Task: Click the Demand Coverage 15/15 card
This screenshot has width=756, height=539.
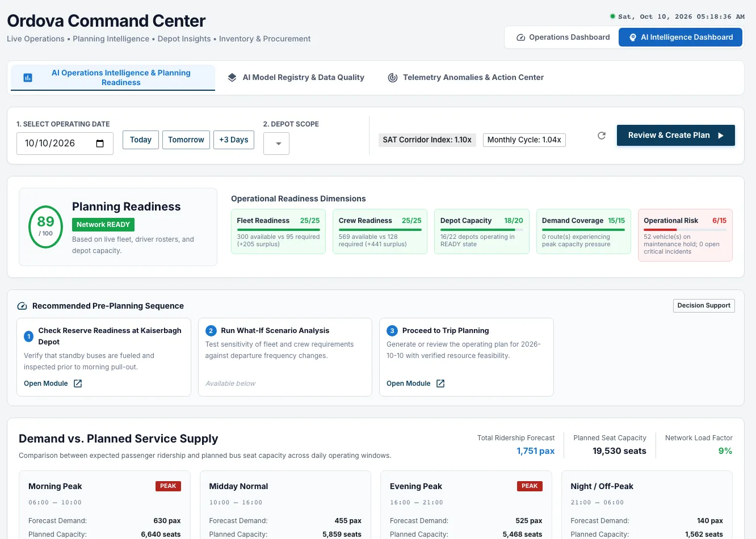Action: 583,231
